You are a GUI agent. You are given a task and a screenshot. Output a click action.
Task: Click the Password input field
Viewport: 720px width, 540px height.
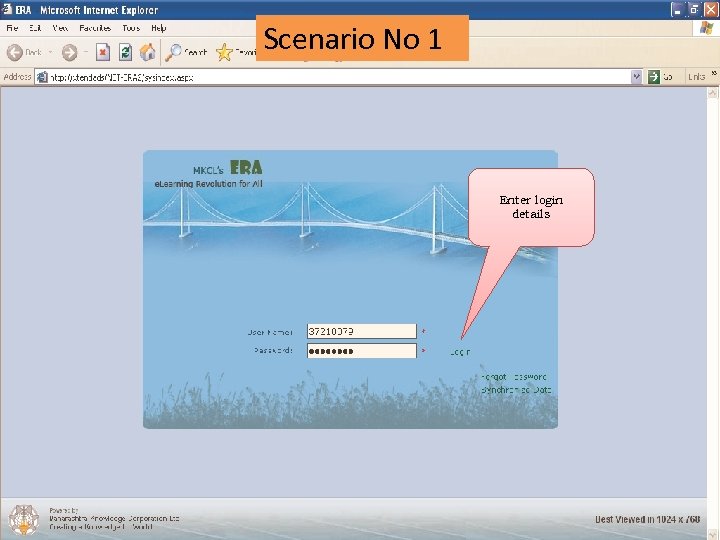coord(362,351)
